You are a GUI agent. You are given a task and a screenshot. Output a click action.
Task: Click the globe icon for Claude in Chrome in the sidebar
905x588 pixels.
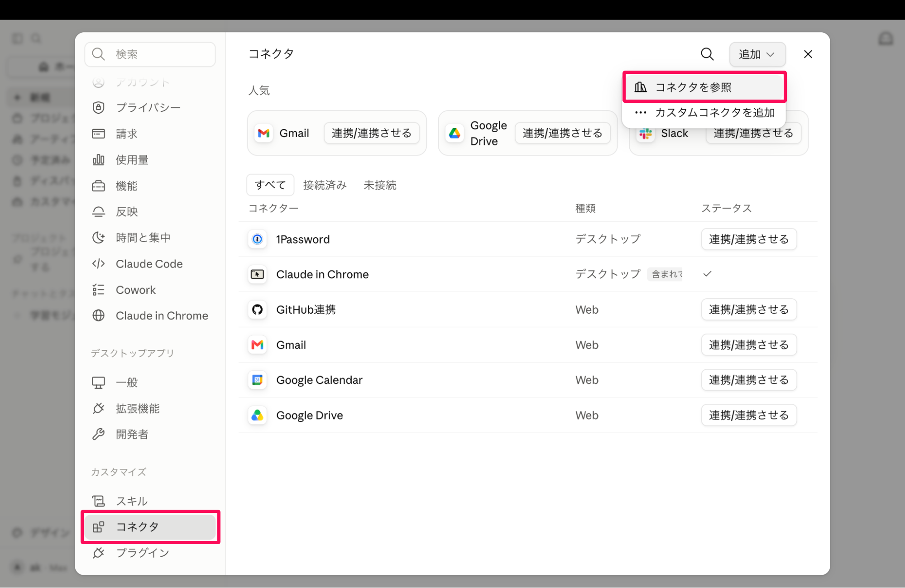(98, 316)
